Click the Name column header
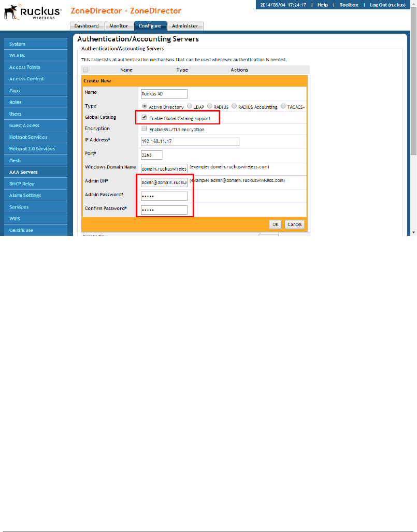The width and height of the screenshot is (417, 532). pyautogui.click(x=126, y=70)
